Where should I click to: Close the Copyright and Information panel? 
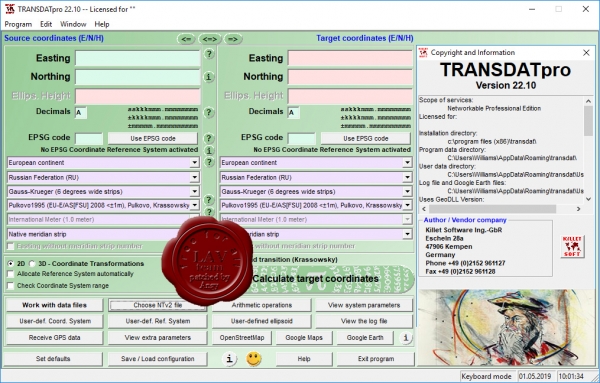point(586,53)
